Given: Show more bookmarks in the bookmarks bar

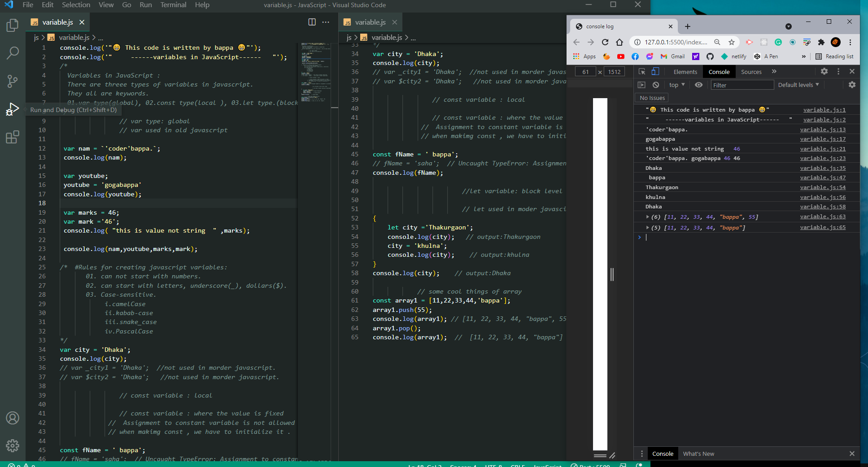Looking at the screenshot, I should tap(803, 56).
